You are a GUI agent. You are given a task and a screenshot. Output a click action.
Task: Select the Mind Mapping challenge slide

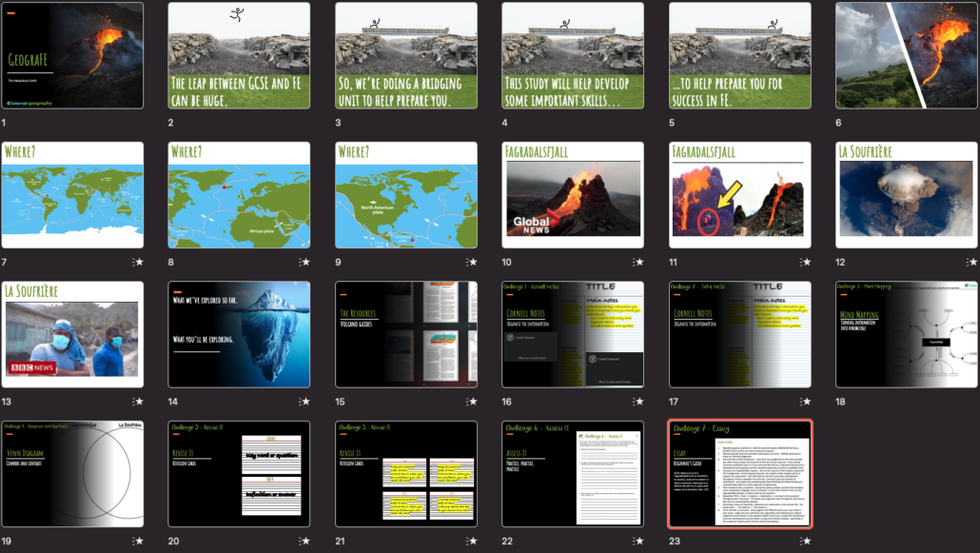point(907,334)
